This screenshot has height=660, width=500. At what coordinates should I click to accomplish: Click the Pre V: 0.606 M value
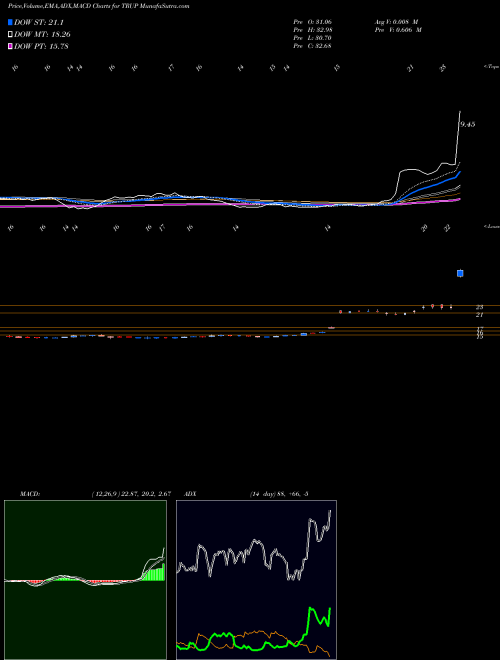tap(397, 30)
